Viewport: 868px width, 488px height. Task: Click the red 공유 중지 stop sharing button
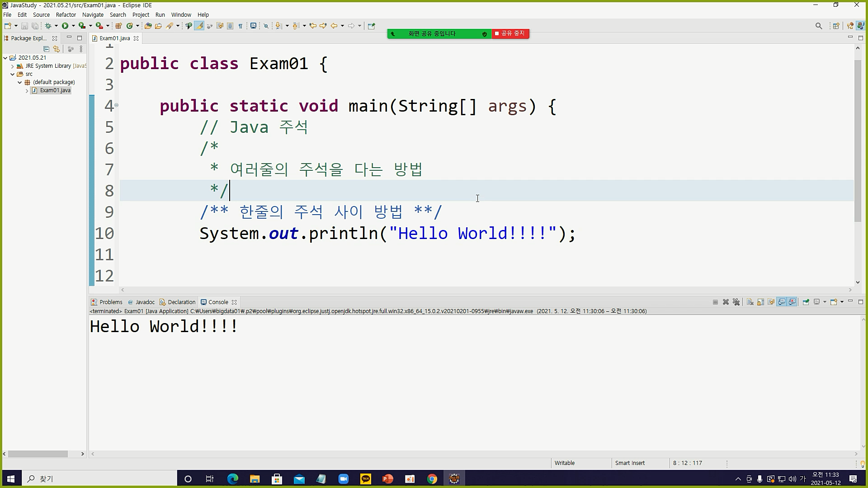[x=510, y=33]
